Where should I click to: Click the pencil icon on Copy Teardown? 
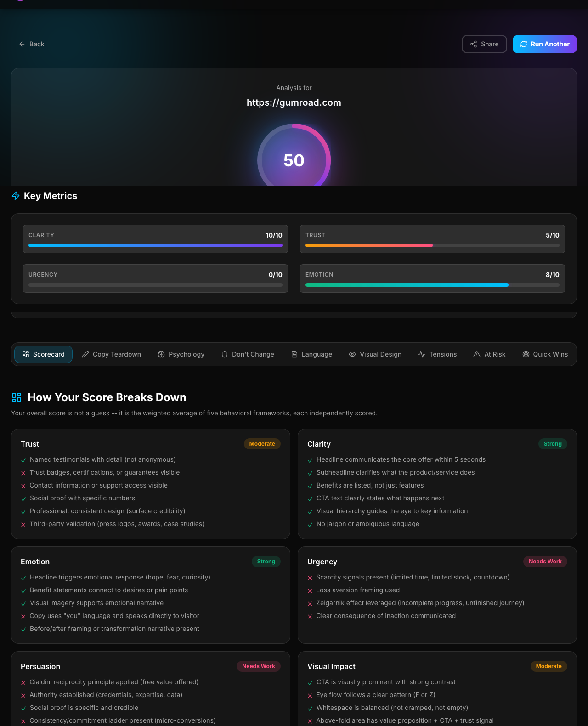tap(85, 354)
